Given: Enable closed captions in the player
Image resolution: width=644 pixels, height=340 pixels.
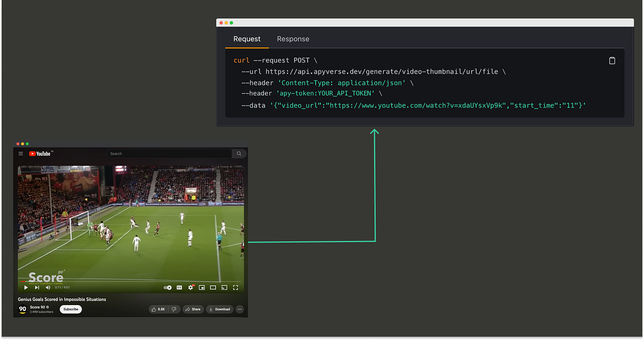Looking at the screenshot, I should (179, 288).
